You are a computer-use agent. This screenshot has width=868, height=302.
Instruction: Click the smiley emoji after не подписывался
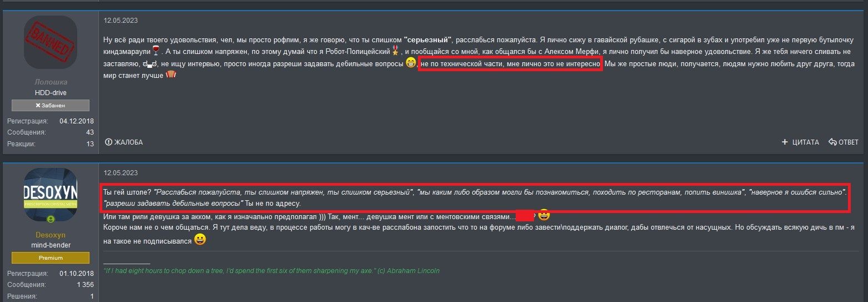(x=200, y=240)
